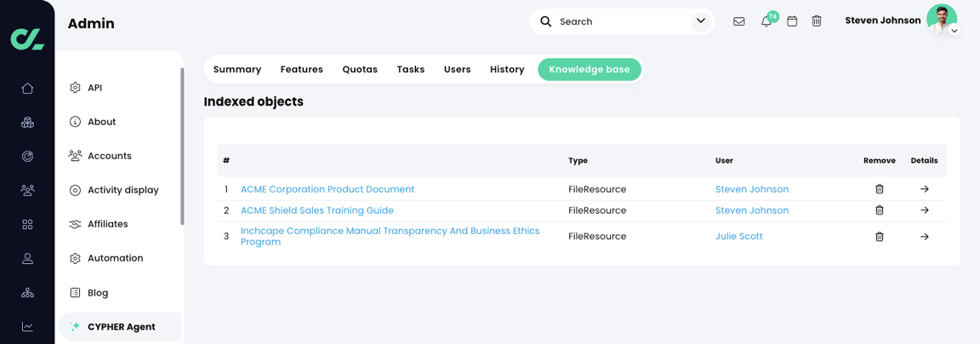This screenshot has height=344, width=980.
Task: Expand the user profile menu chevron
Action: coord(954,31)
